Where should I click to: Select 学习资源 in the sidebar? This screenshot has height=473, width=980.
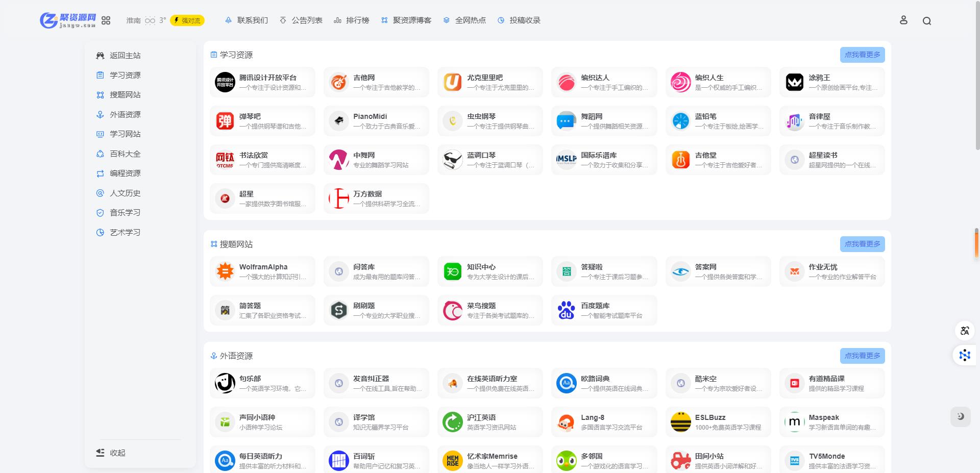pyautogui.click(x=118, y=75)
